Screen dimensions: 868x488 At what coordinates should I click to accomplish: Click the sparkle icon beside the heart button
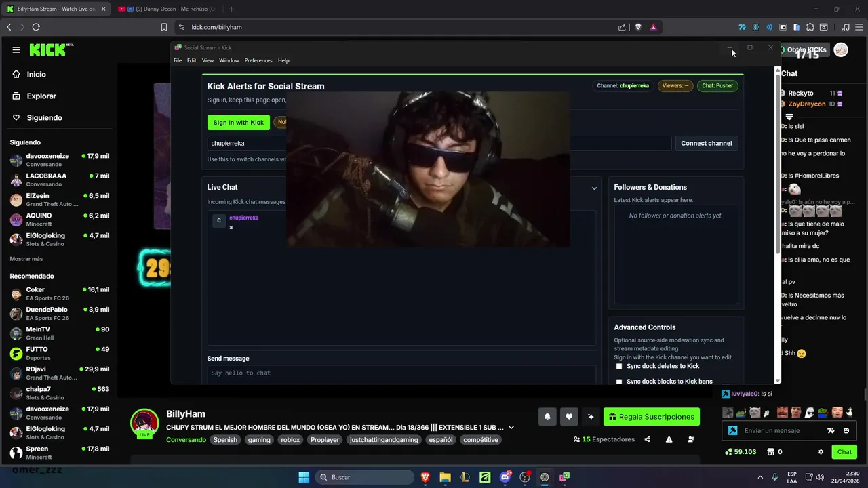[591, 417]
